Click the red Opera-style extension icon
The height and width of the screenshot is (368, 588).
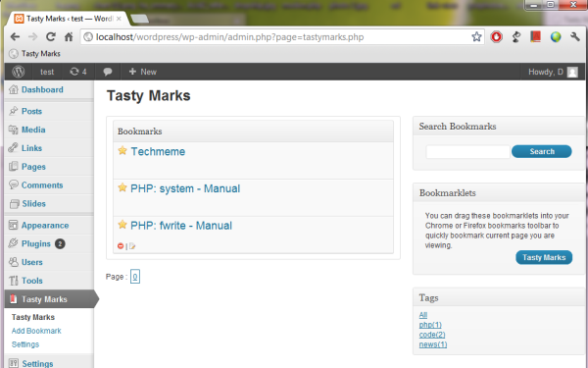click(x=497, y=37)
